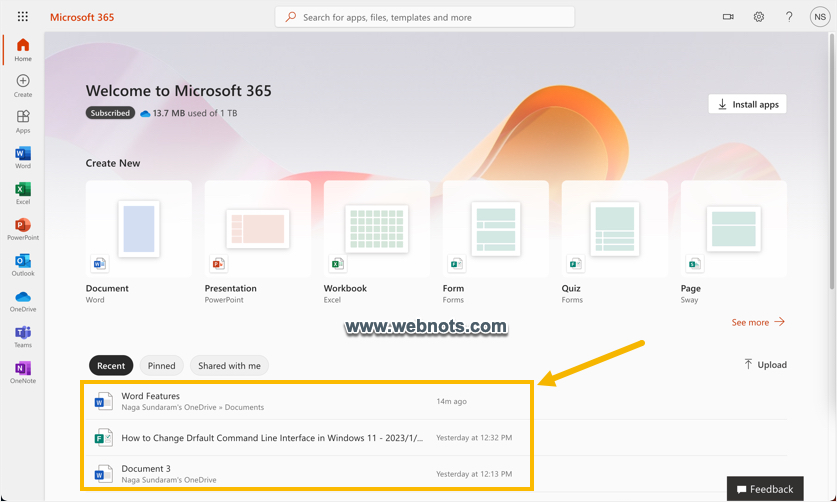This screenshot has width=837, height=502.
Task: Create a new Word Document thumbnail
Action: coord(139,229)
